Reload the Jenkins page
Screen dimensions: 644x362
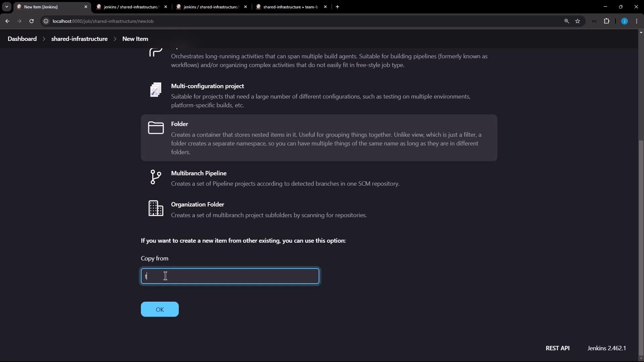(x=32, y=21)
